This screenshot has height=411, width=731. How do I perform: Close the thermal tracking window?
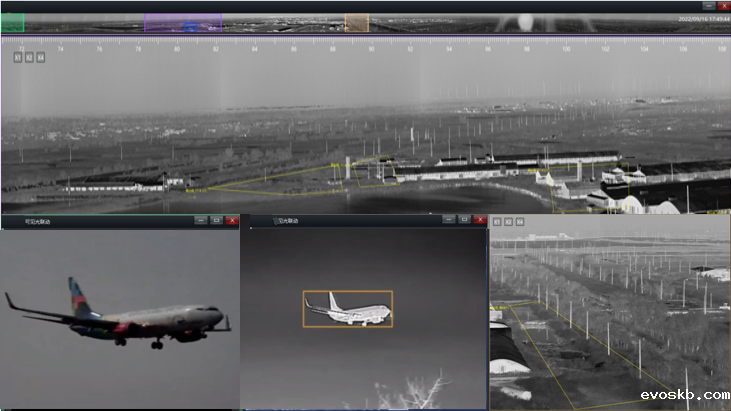[478, 219]
